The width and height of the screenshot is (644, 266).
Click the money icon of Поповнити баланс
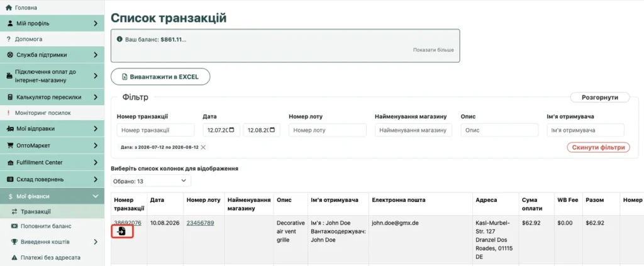(x=14, y=226)
